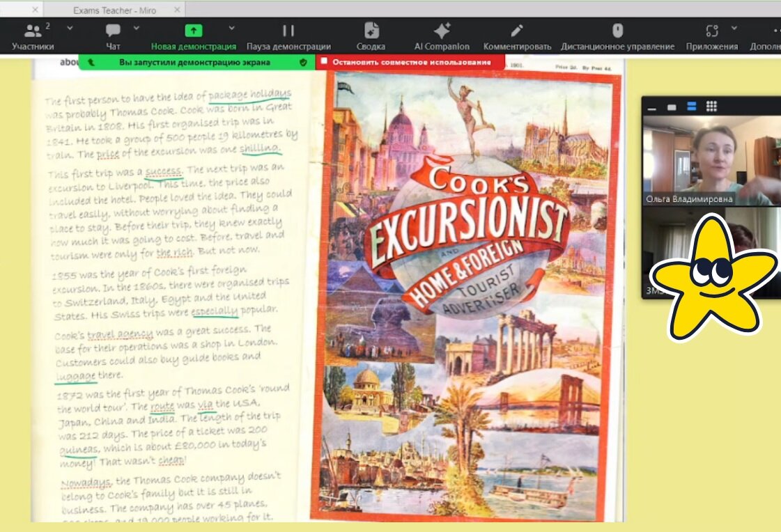
Task: Click the underlined word 'price' in first paragraph
Action: point(108,155)
